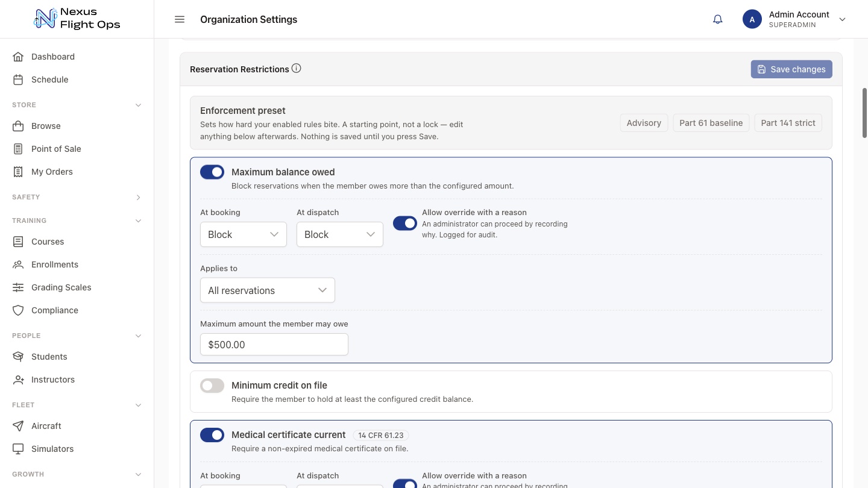This screenshot has width=868, height=488.
Task: Click the Schedule calendar icon
Action: pyautogui.click(x=18, y=80)
